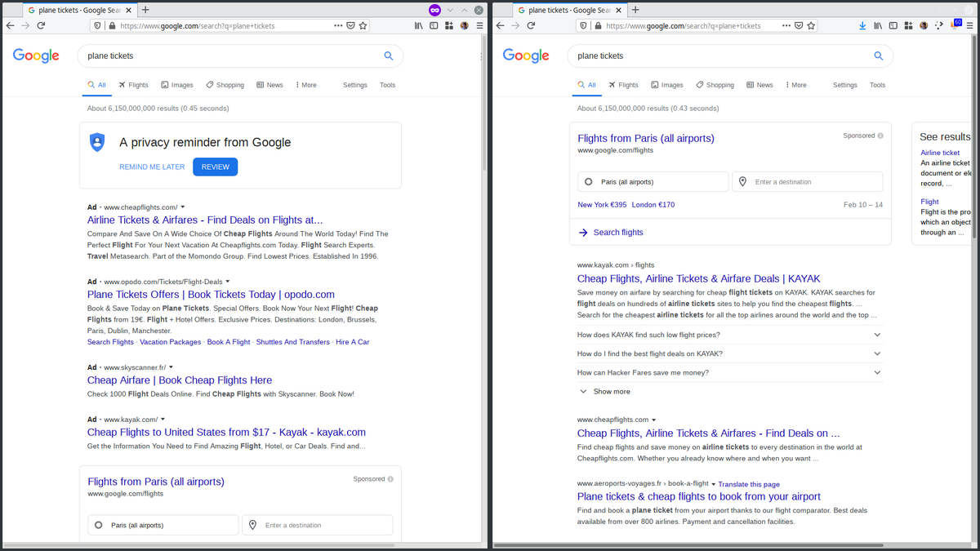Open page actions ellipsis in left window

[339, 25]
